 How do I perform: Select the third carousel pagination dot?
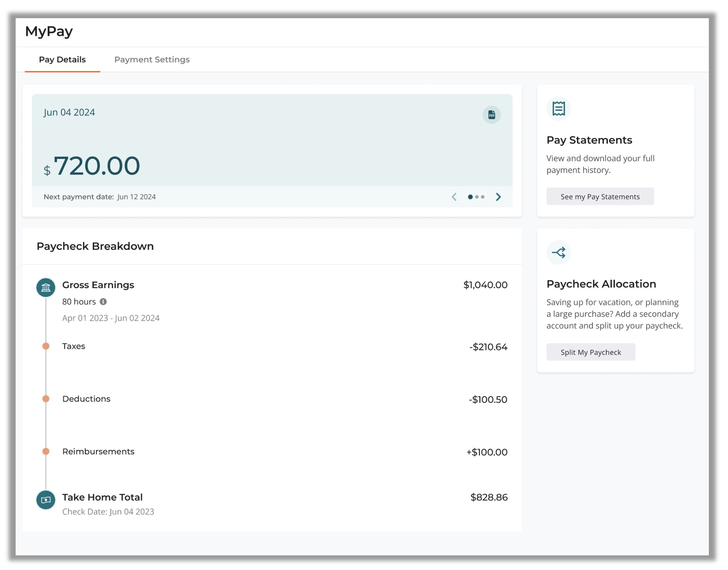(483, 197)
